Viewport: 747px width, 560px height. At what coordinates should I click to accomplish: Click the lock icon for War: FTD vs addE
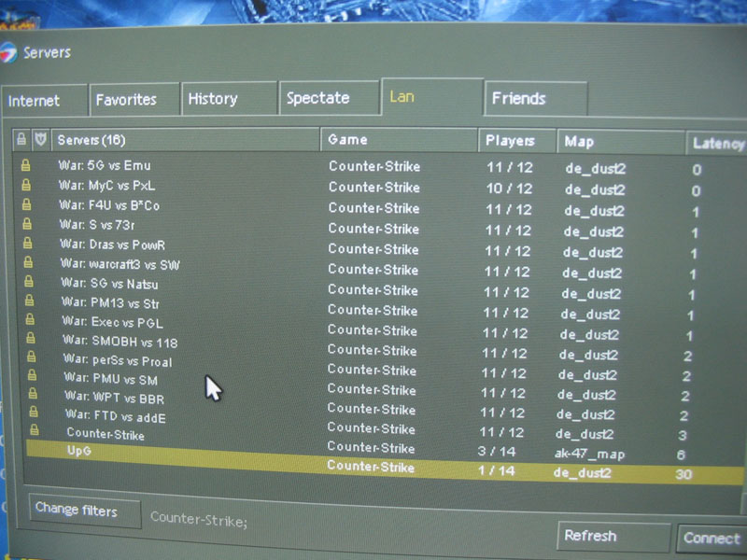(x=34, y=412)
